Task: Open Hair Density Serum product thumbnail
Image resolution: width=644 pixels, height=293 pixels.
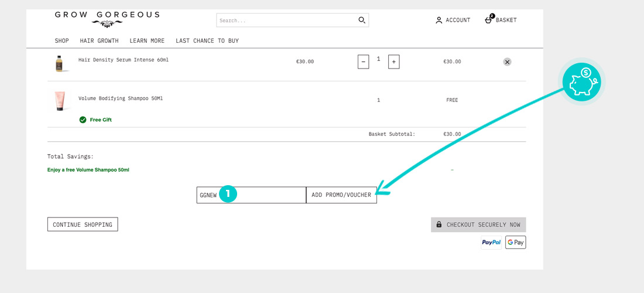Action: point(59,63)
